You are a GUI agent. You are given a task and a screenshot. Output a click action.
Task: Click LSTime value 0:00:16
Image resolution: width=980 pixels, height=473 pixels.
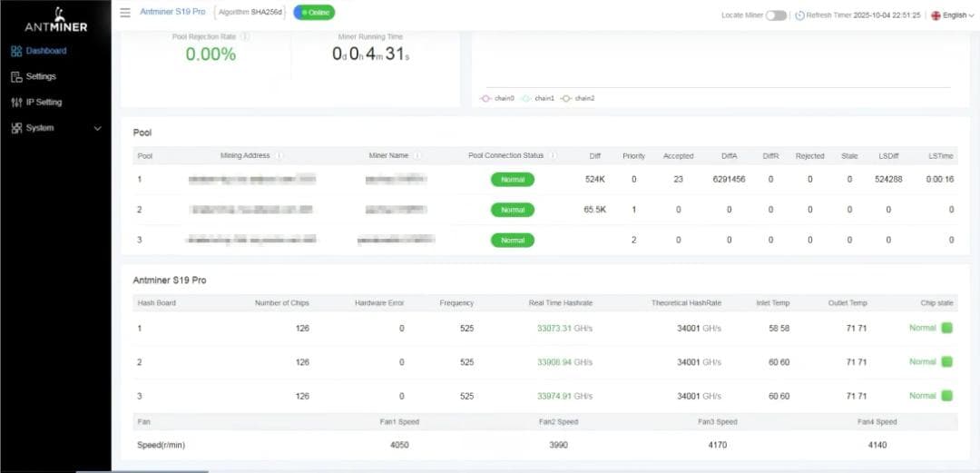940,180
